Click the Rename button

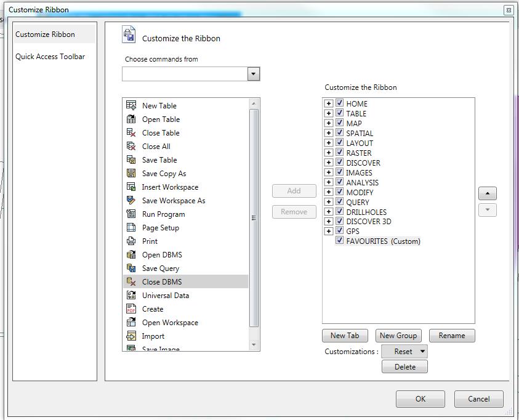(452, 336)
